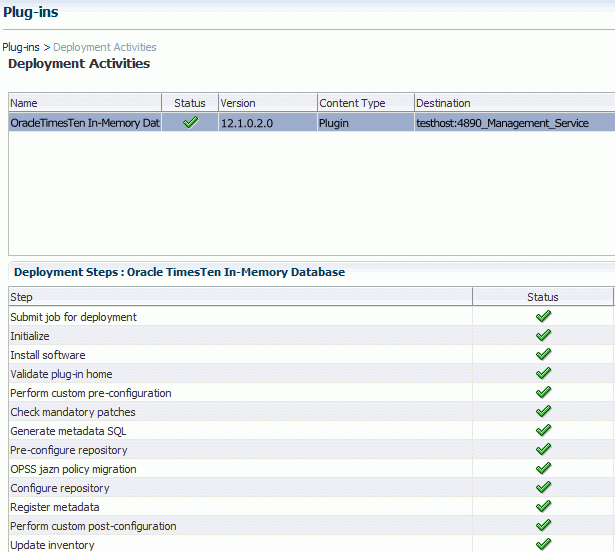Click checkmark for Install software
615x552 pixels.
(x=543, y=354)
